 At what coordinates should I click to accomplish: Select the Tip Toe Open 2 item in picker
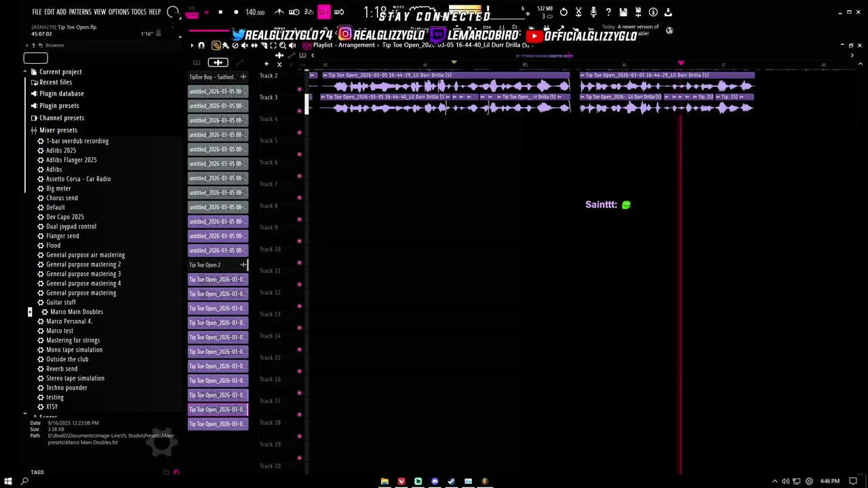click(218, 265)
